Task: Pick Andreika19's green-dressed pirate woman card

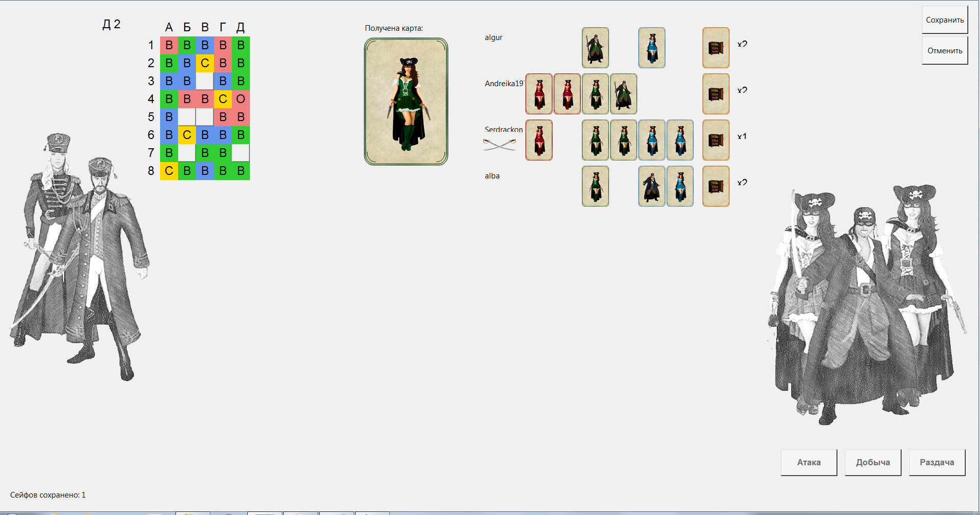Action: point(595,94)
